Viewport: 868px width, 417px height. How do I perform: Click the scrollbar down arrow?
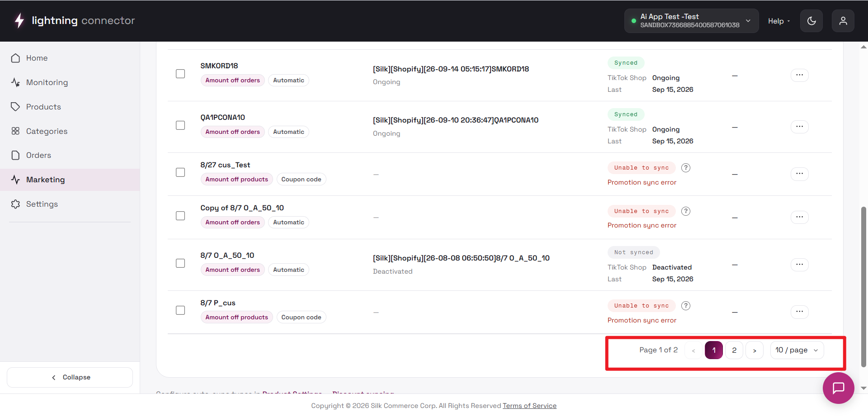(x=863, y=388)
